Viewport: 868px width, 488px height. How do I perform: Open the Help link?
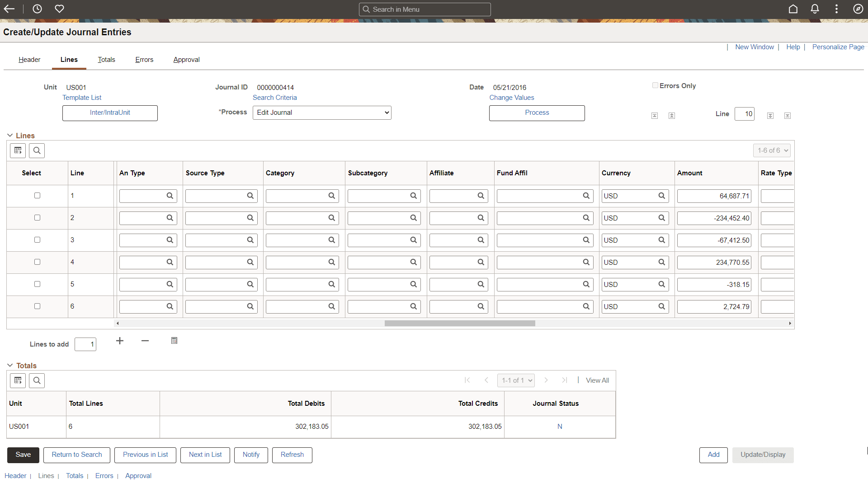click(x=793, y=47)
